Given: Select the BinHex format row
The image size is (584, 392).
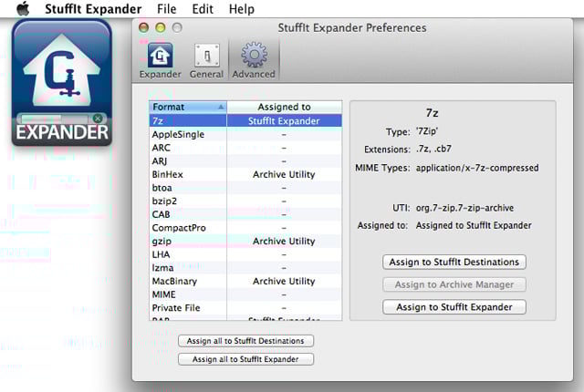Looking at the screenshot, I should [x=245, y=174].
